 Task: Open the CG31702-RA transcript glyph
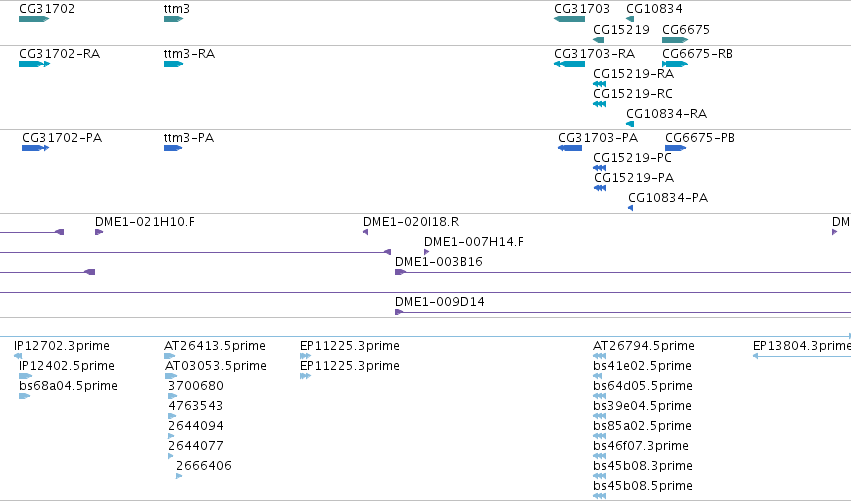click(x=34, y=64)
